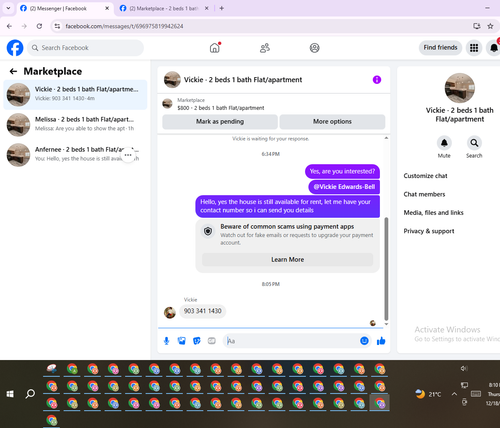Close the Marketplace browser tab

(207, 8)
